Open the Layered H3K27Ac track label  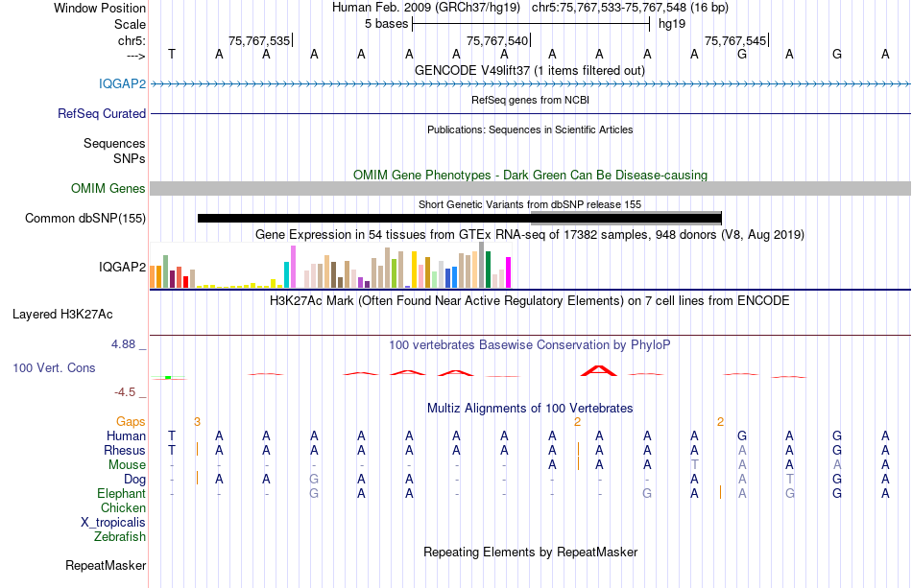tap(62, 315)
